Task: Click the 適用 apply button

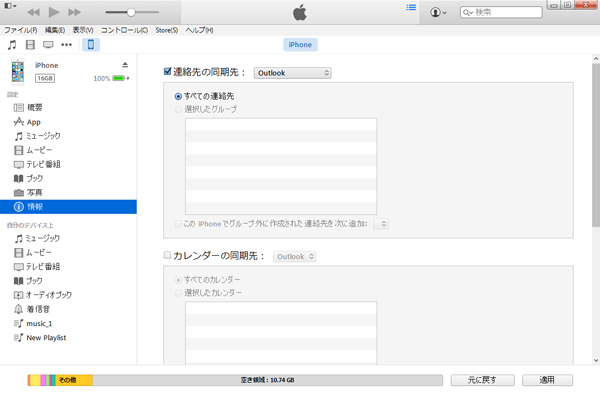Action: [547, 380]
